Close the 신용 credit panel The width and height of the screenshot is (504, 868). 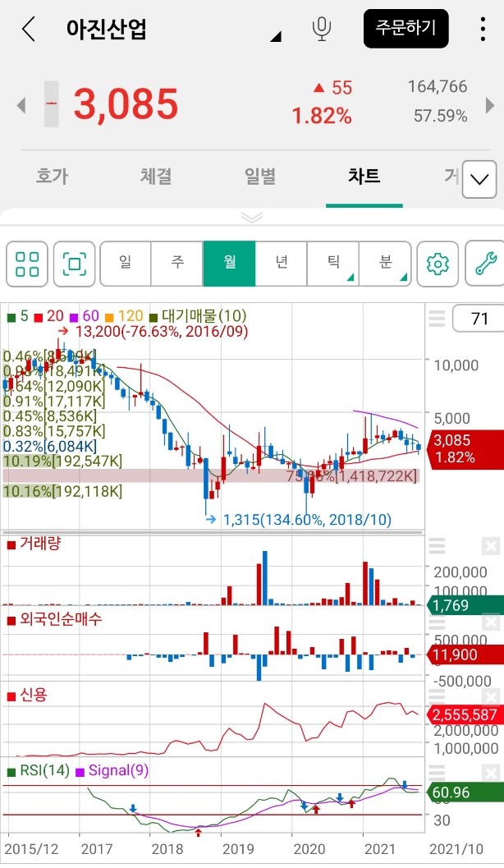[x=491, y=696]
